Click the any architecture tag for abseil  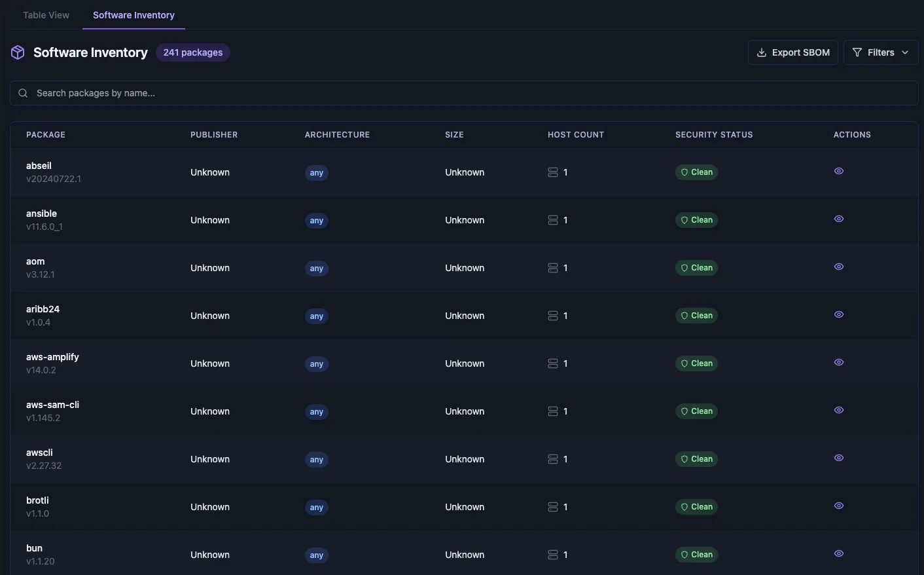pos(317,173)
